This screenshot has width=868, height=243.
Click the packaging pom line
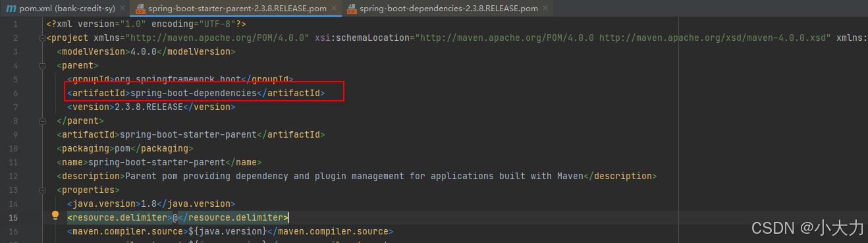(124, 148)
